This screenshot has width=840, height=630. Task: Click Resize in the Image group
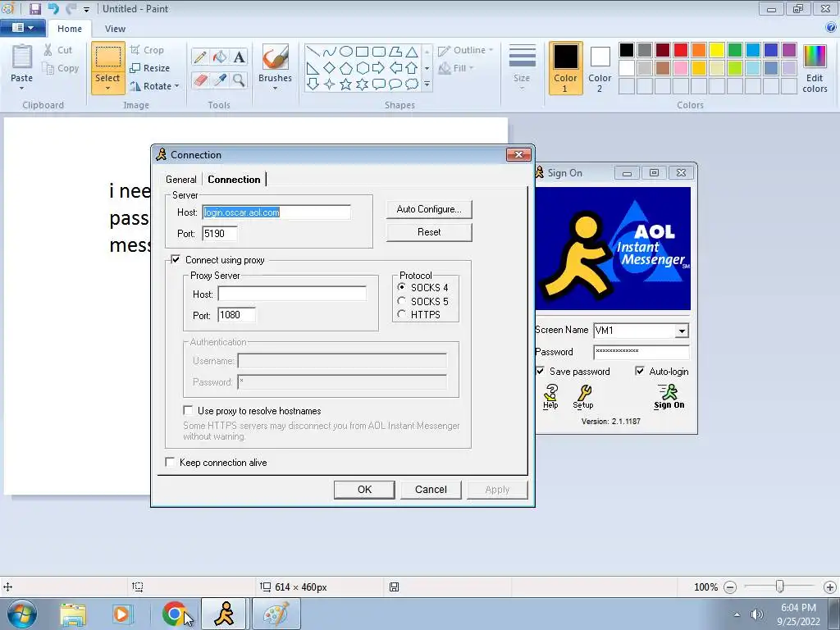pyautogui.click(x=150, y=68)
